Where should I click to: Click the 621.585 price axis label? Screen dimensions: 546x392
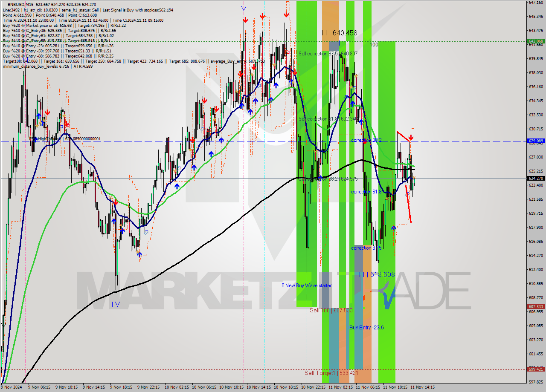point(536,199)
